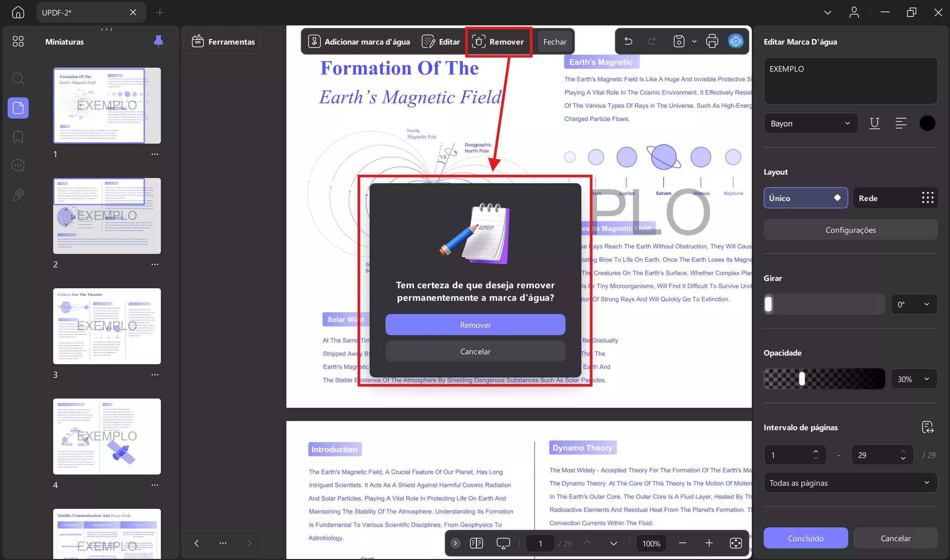Image resolution: width=950 pixels, height=560 pixels.
Task: Click the Editar watermark toolbar item
Action: pos(441,42)
